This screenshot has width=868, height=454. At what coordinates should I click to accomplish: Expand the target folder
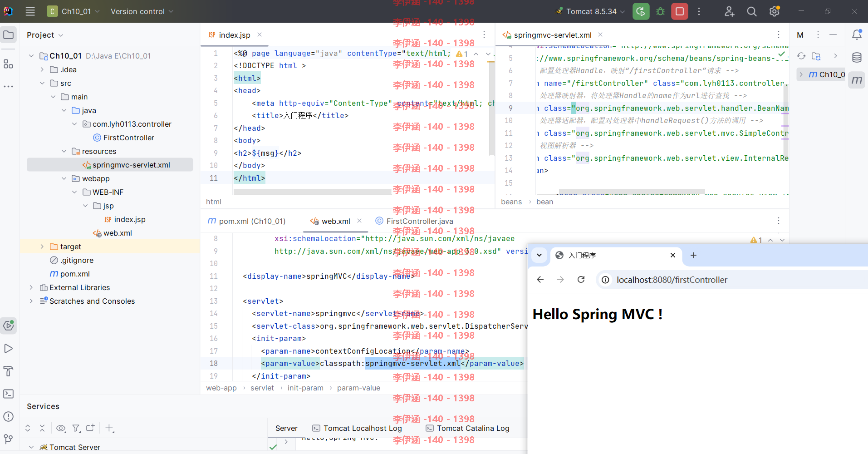coord(42,247)
